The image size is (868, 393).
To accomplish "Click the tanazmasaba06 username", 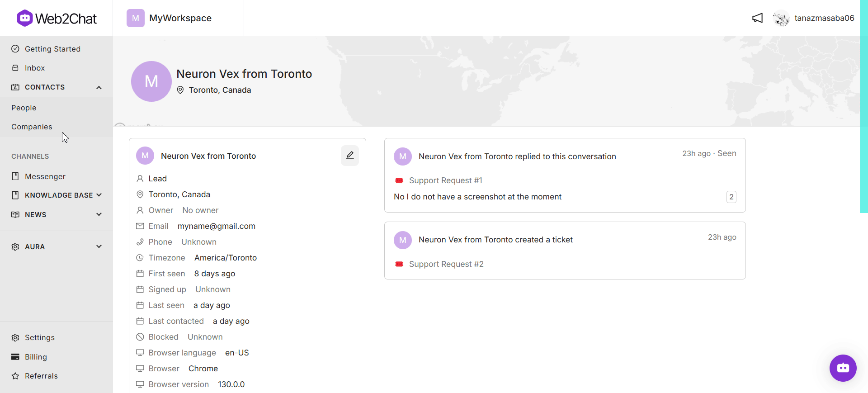I will click(824, 18).
